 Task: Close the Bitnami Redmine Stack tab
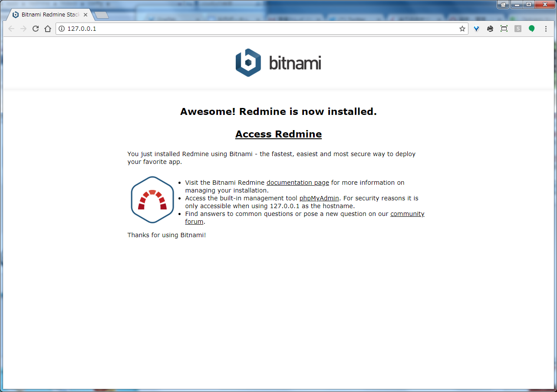[x=86, y=15]
